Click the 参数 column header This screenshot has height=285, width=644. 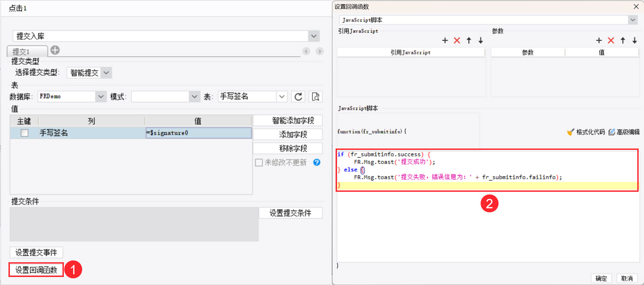(x=528, y=52)
